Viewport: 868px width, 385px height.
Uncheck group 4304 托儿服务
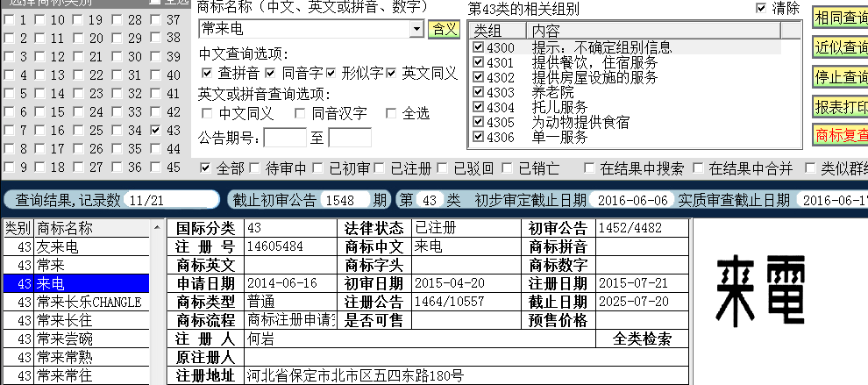tap(479, 106)
